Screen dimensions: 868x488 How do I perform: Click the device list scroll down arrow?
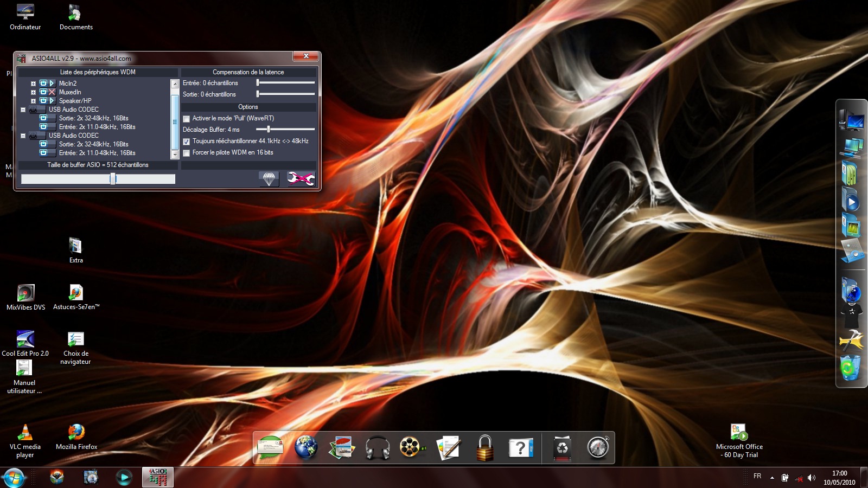click(175, 155)
